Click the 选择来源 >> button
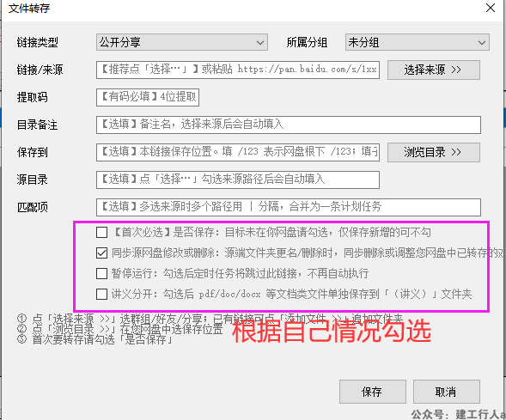Image resolution: width=506 pixels, height=420 pixels. click(433, 70)
